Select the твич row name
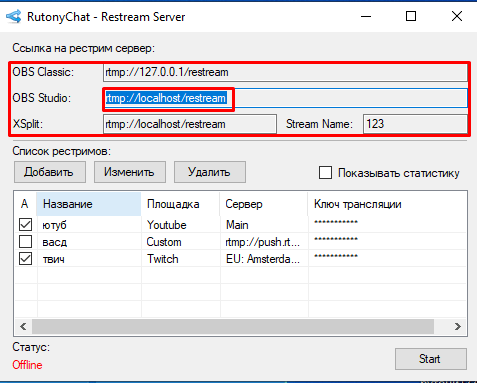The height and width of the screenshot is (383, 477). 53,259
